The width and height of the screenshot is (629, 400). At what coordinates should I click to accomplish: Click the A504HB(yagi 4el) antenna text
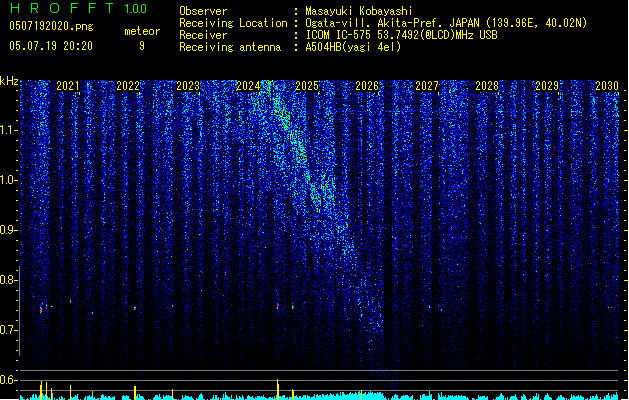(x=353, y=47)
